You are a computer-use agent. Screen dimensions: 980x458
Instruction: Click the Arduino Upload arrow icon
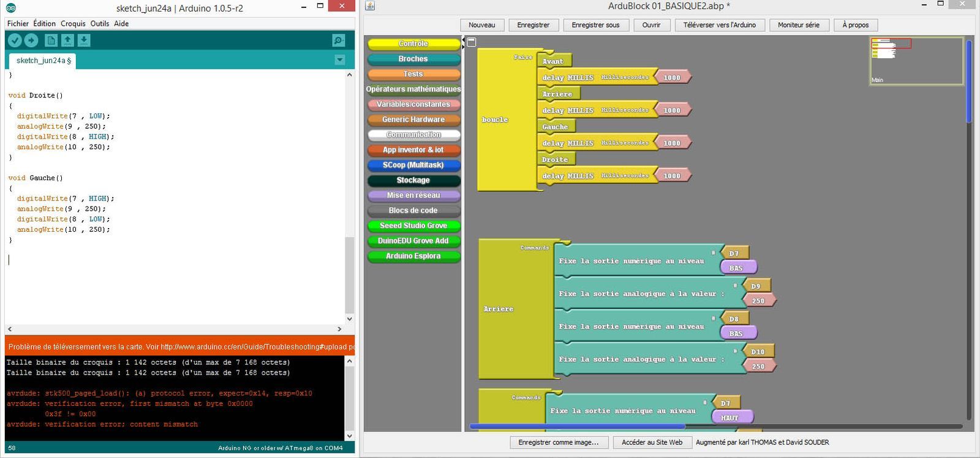[x=31, y=40]
